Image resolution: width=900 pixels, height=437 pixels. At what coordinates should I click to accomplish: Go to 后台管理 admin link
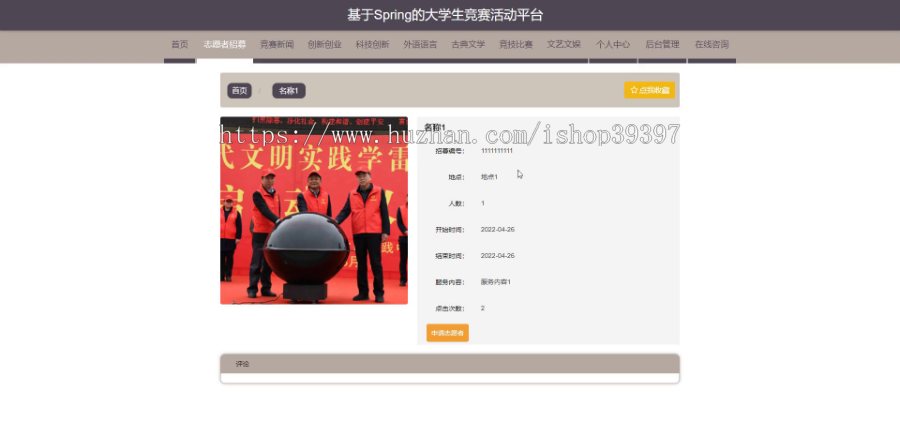[x=662, y=44]
